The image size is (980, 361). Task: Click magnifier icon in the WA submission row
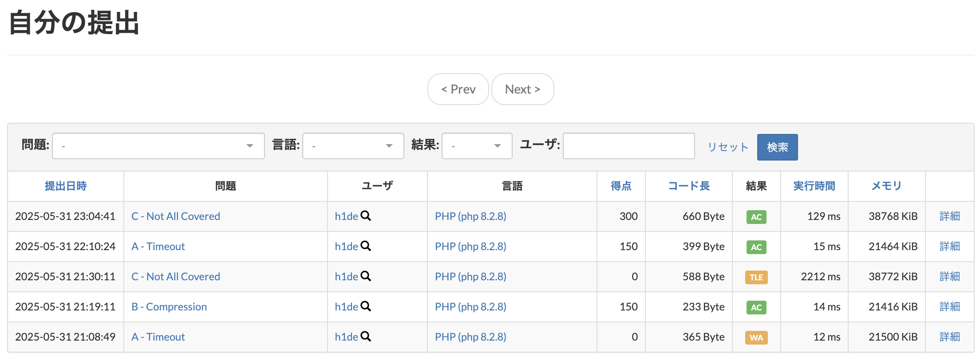366,337
